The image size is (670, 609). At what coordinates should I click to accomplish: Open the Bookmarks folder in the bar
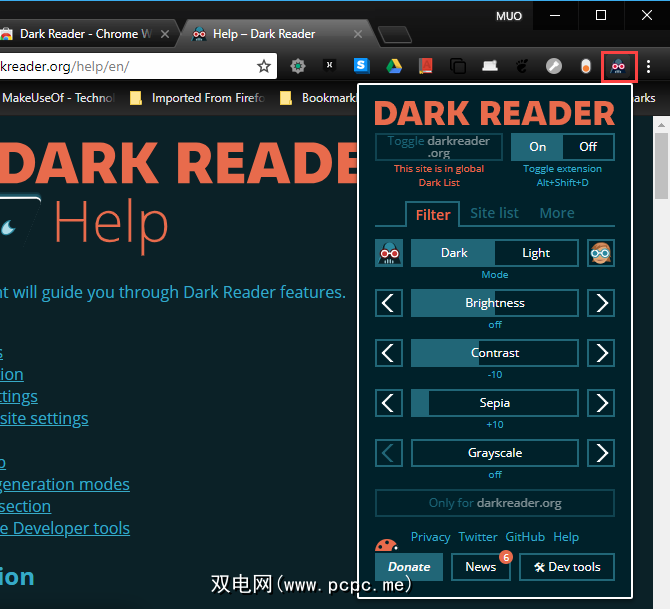coord(317,98)
